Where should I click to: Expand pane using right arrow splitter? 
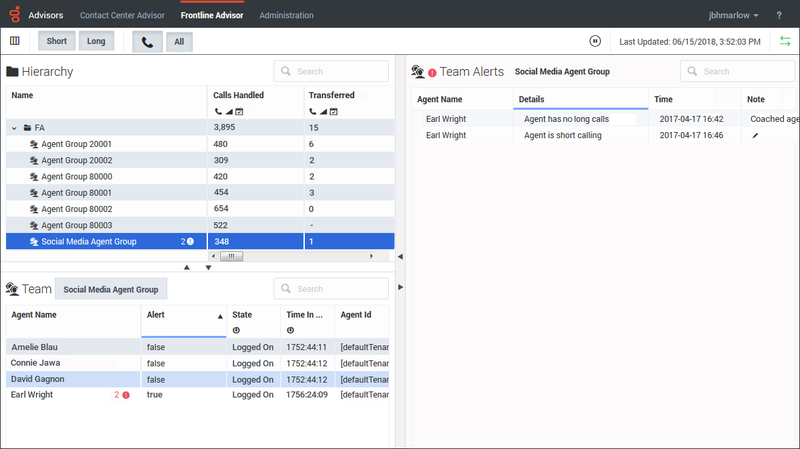[401, 287]
